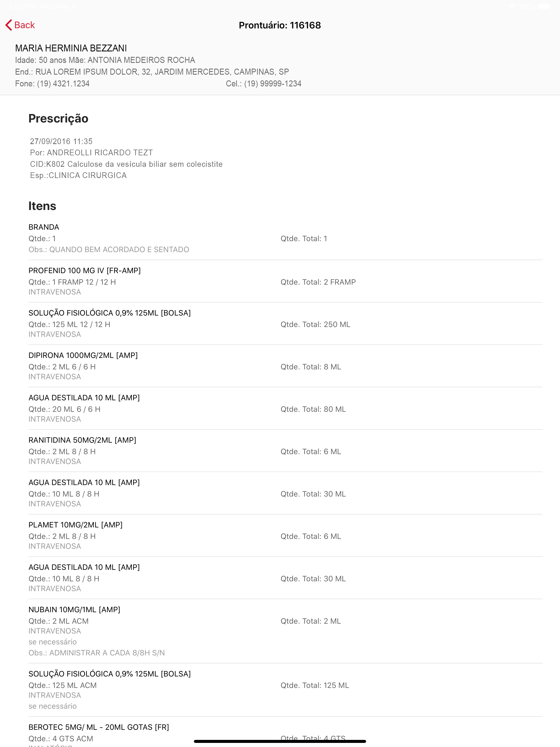Call the Cel. number (19) 99999-1234
The image size is (560, 747).
pyautogui.click(x=273, y=84)
